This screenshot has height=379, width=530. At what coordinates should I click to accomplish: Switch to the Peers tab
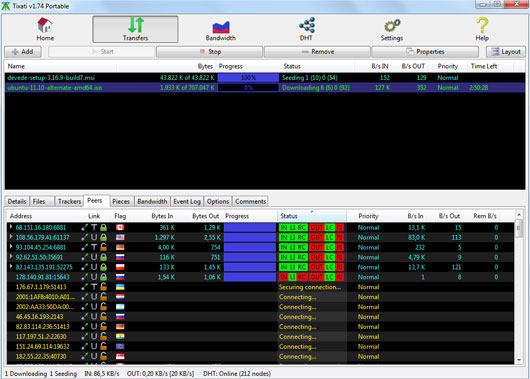pos(96,200)
